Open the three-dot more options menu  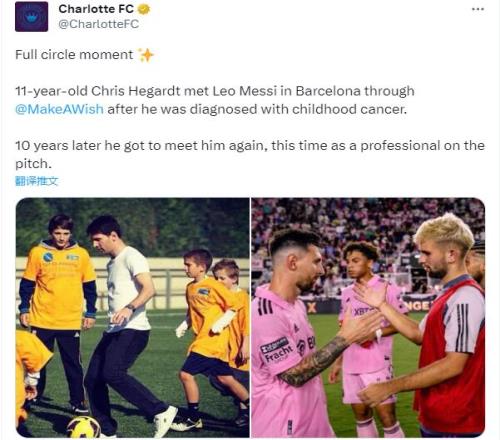tap(478, 9)
